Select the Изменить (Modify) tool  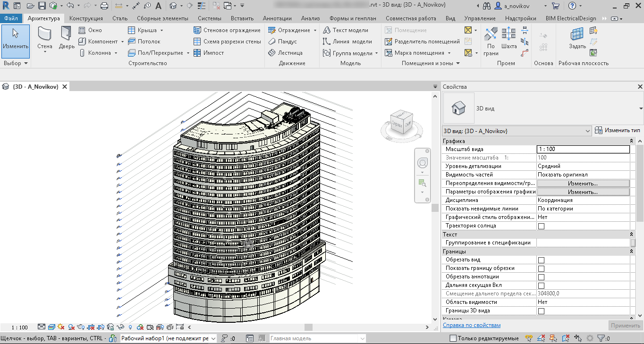click(16, 42)
